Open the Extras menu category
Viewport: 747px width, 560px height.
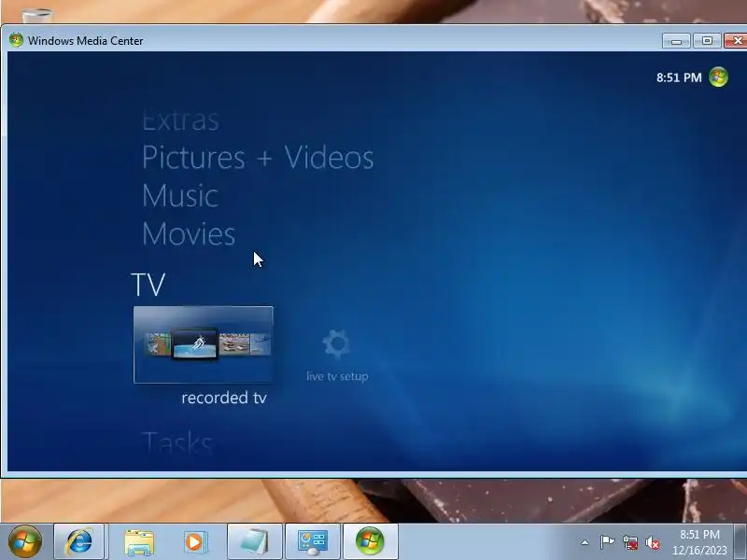[180, 120]
